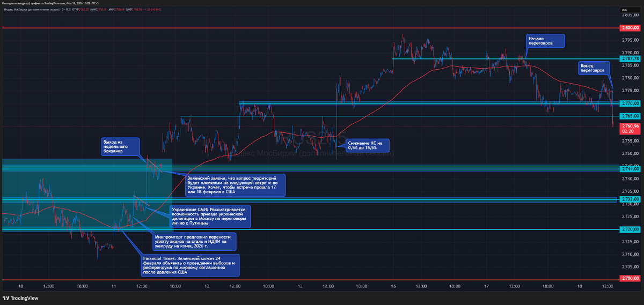Click the cyan 2 732,00 price label
The image size is (644, 305).
(631, 199)
